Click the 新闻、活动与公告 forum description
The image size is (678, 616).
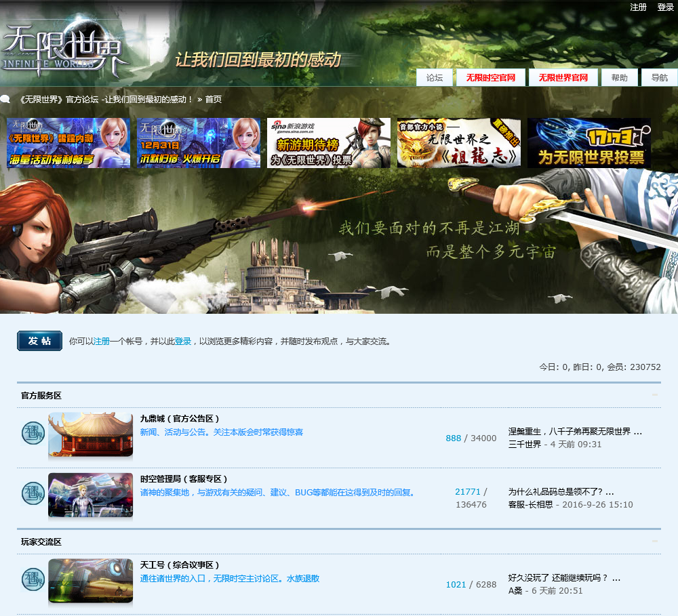point(222,432)
